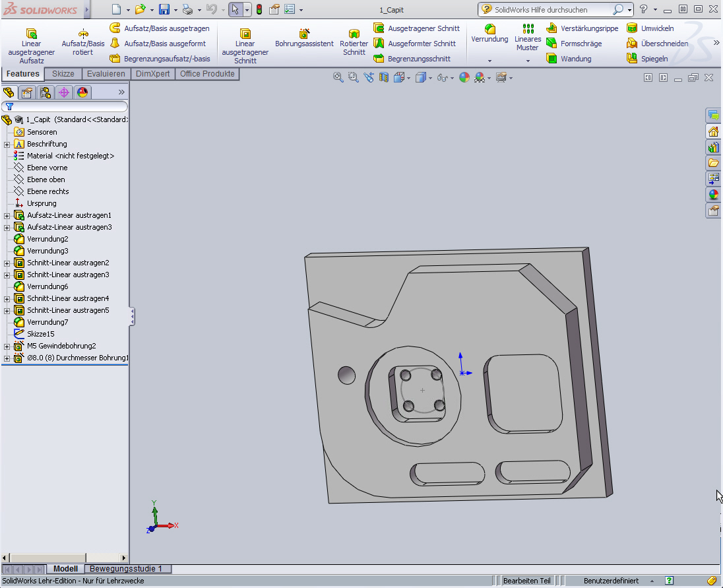Screen dimensions: 723x588
Task: Select the Formschräge tool
Action: click(574, 44)
